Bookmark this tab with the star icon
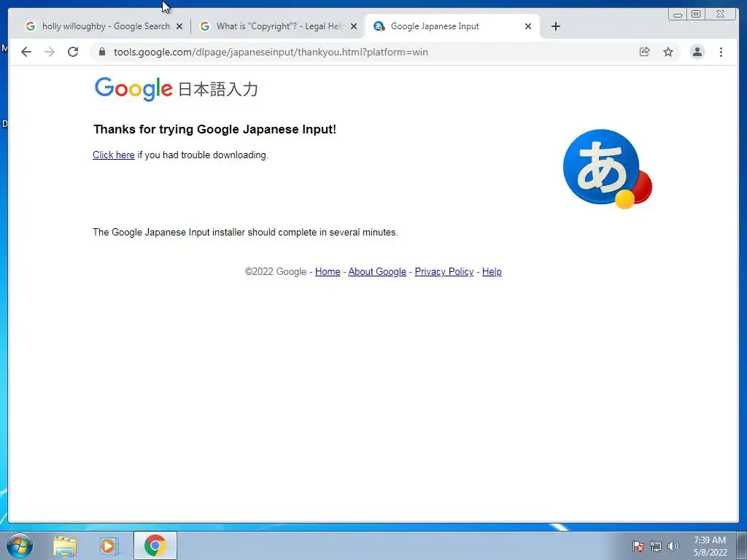This screenshot has width=747, height=560. tap(668, 52)
